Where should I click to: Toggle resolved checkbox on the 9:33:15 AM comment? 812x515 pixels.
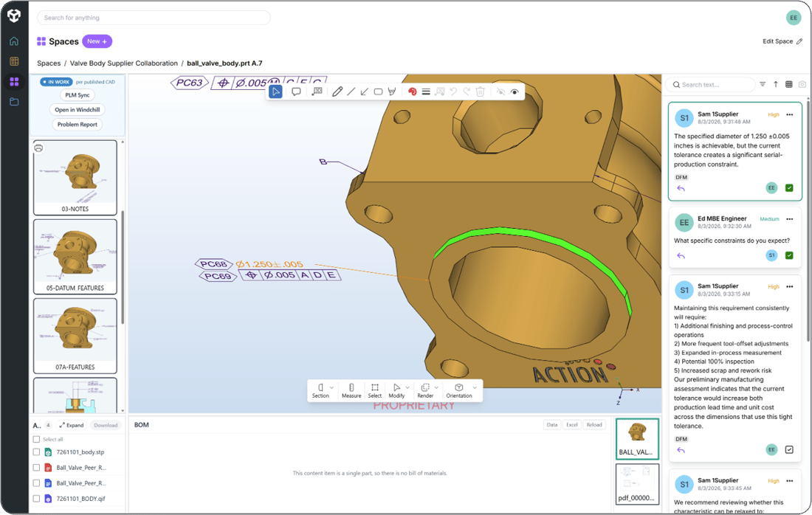coord(789,450)
